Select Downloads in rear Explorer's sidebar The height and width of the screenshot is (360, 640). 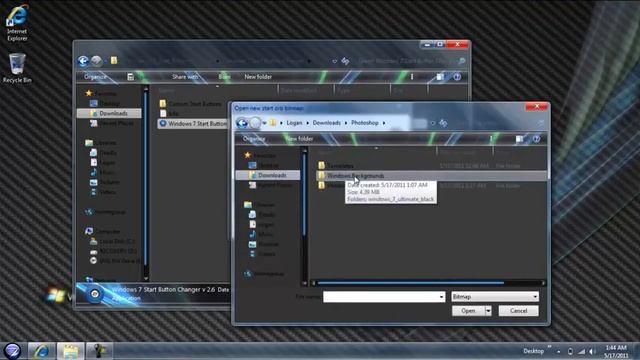pos(109,113)
